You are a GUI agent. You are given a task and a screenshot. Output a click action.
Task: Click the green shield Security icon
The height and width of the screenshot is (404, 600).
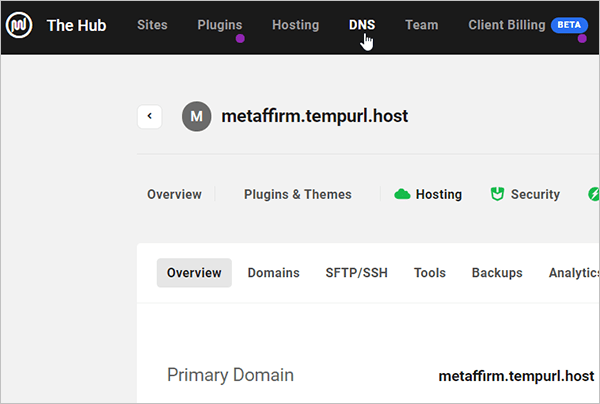pos(497,194)
